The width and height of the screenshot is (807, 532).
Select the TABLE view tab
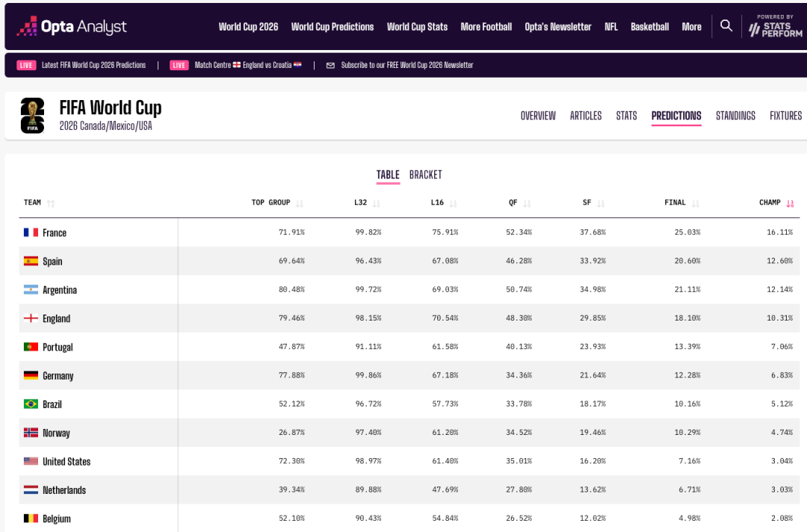tap(388, 175)
